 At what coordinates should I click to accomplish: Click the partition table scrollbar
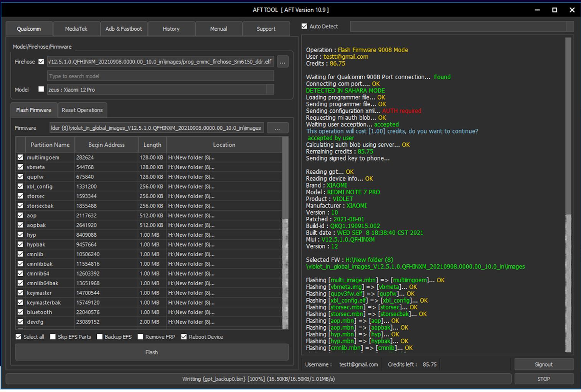[x=285, y=233]
